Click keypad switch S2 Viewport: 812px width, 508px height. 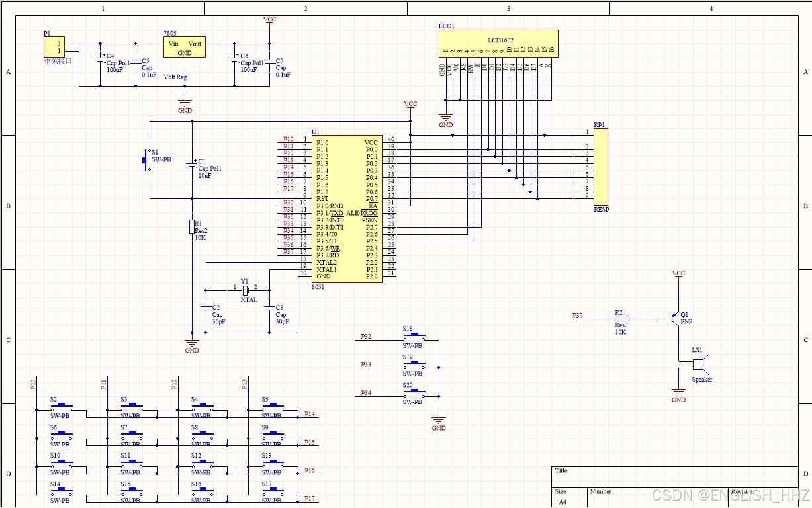(x=62, y=407)
